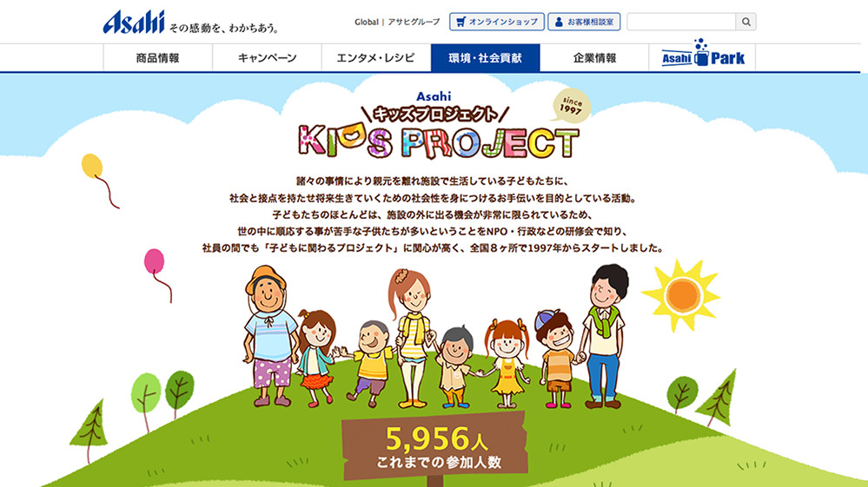Click the pink balloon illustration
Screen dimensions: 868x487
[154, 261]
